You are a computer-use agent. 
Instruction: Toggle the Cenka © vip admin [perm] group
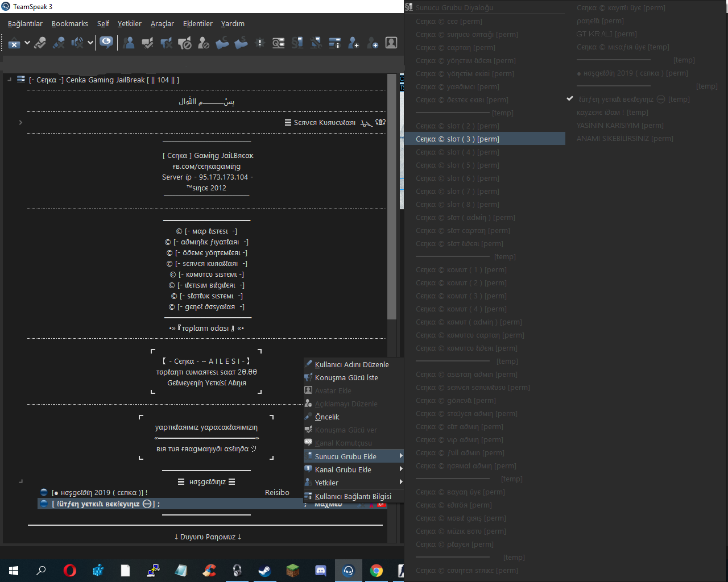485,439
